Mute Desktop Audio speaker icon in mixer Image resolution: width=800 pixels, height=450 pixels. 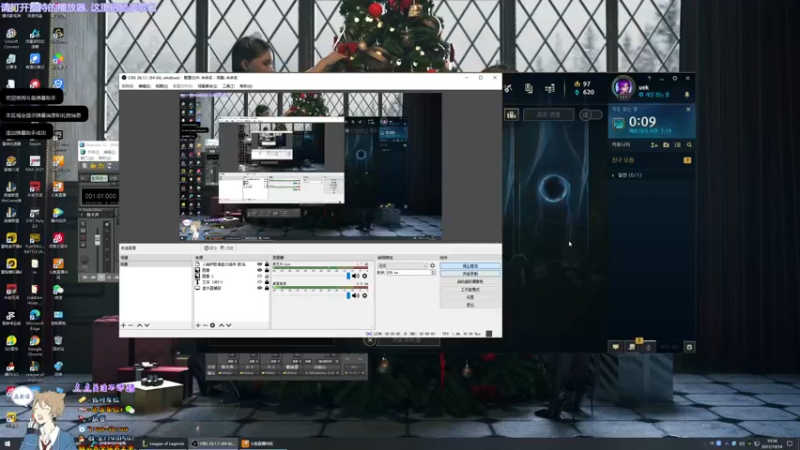click(x=356, y=295)
